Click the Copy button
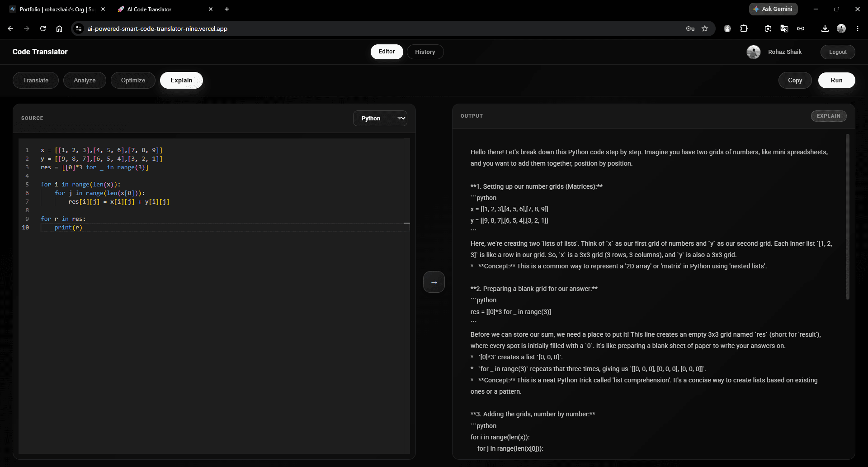The image size is (868, 467). (795, 80)
